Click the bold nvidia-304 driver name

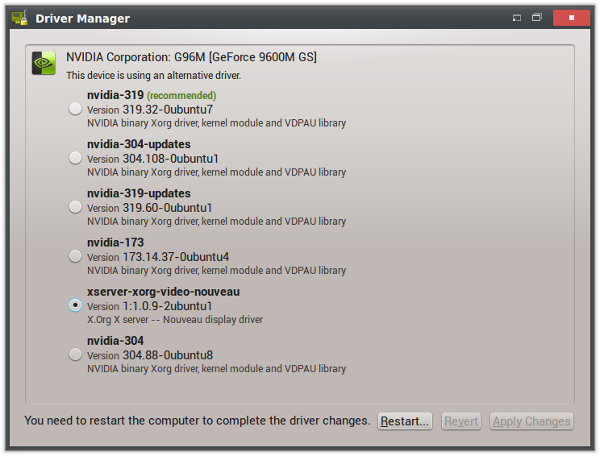(x=116, y=341)
